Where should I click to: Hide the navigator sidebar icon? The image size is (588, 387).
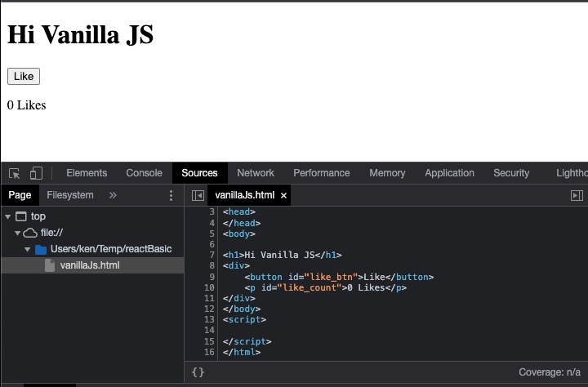198,195
